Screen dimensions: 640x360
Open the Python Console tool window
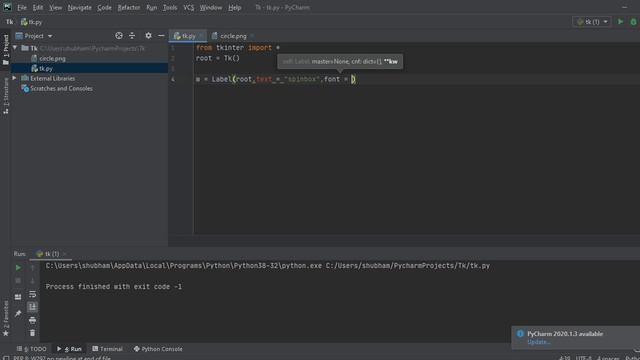click(158, 349)
